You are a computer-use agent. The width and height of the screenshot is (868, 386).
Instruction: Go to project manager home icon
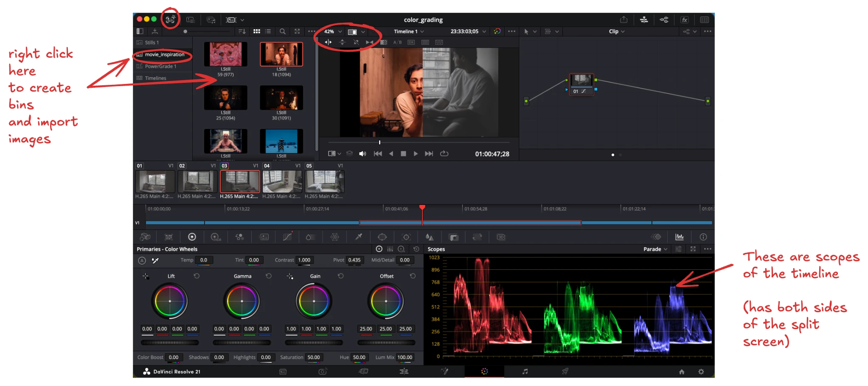pyautogui.click(x=682, y=372)
